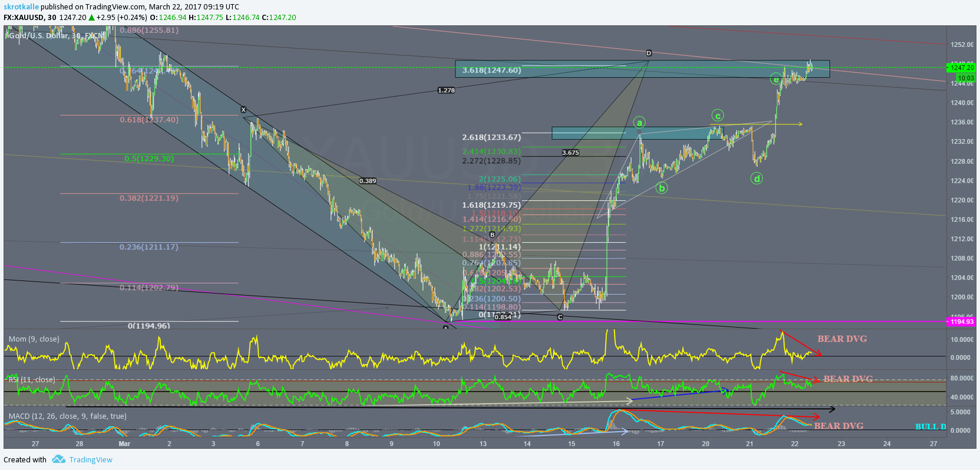Click the bar countdown label 10:03
The image size is (980, 470).
coord(965,78)
